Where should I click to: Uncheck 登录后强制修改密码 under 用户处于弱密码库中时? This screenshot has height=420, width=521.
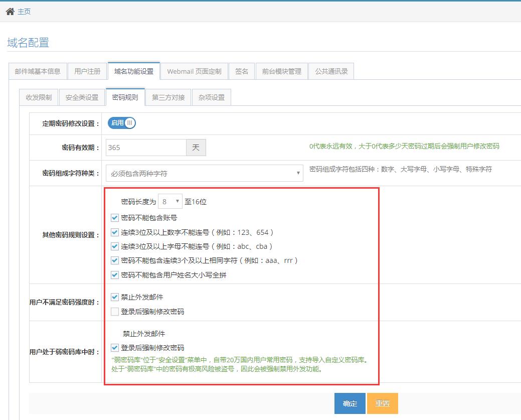pos(115,348)
